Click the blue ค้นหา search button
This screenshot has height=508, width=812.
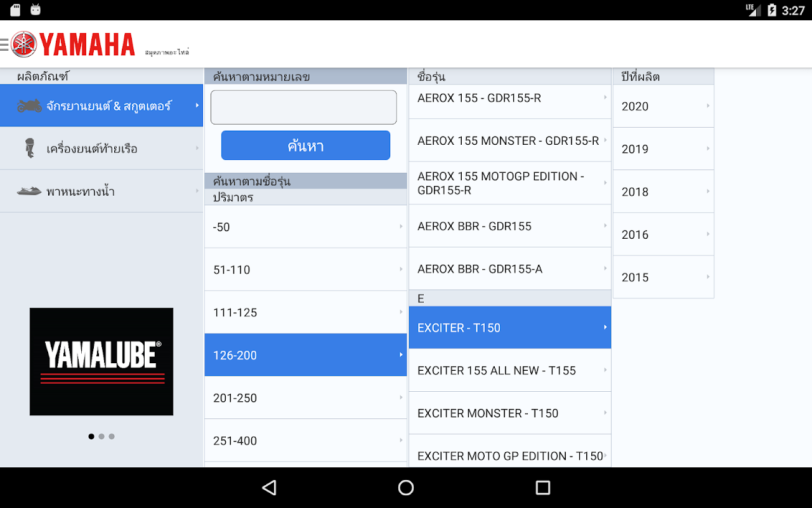(306, 145)
